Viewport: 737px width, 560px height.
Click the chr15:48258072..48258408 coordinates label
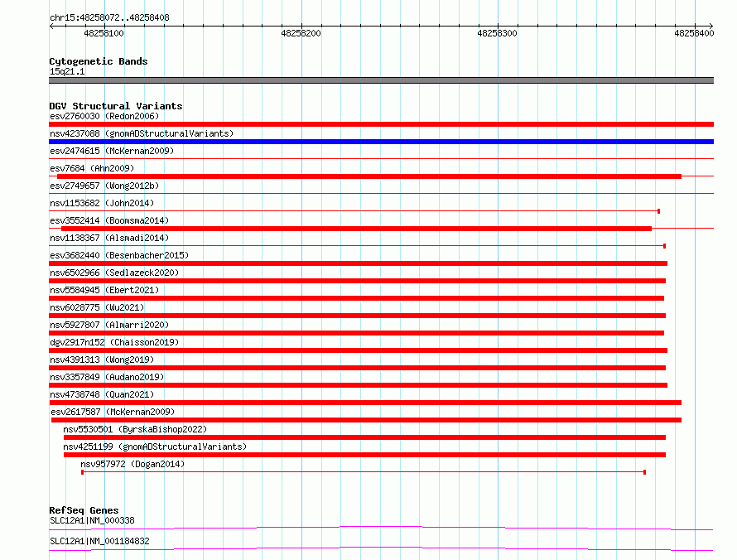109,18
